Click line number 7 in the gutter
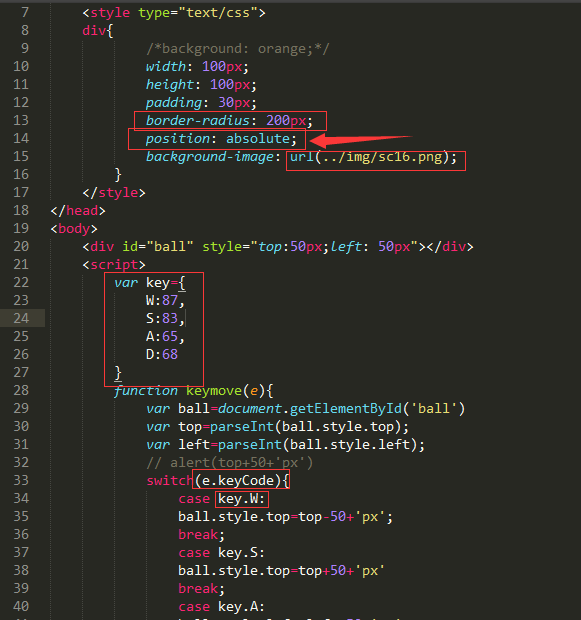The width and height of the screenshot is (581, 620). pyautogui.click(x=25, y=13)
